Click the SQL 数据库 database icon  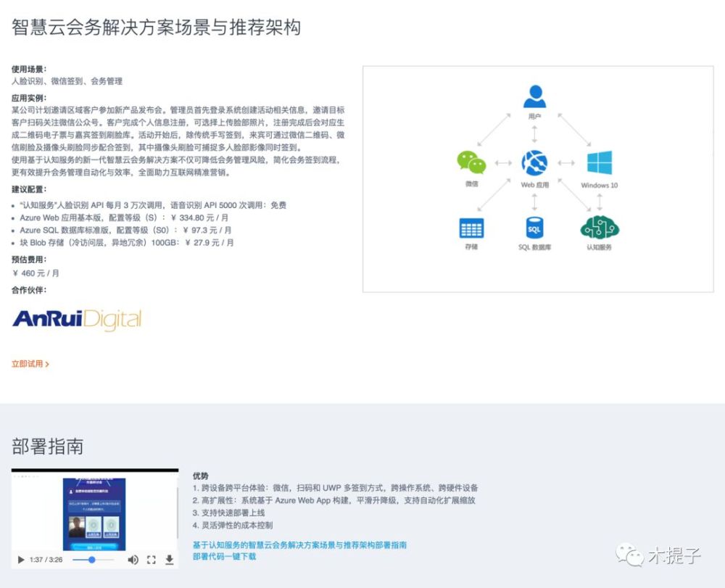534,228
